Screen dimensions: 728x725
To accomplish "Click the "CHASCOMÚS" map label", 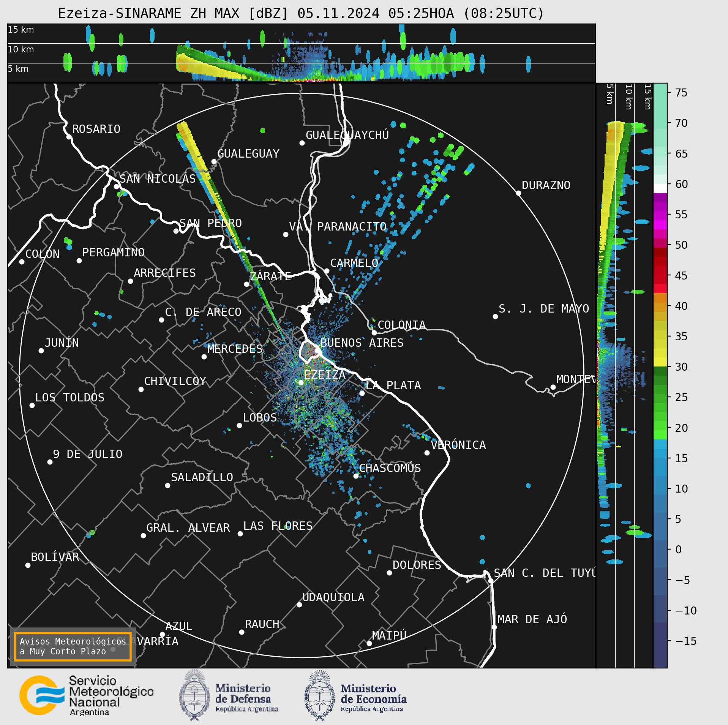I will click(x=390, y=468).
